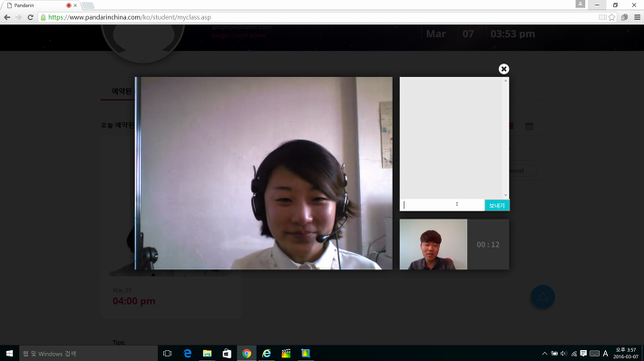Close the video chat popup
This screenshot has height=361, width=644.
(x=503, y=69)
